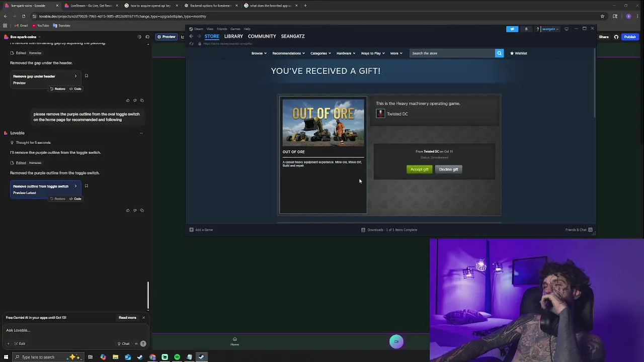Bookmark this page star icon in Chrome
This screenshot has height=362, width=644.
tap(602, 16)
